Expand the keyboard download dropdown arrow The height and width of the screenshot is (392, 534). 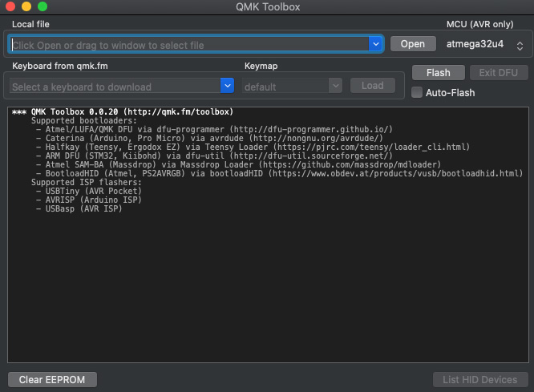(x=227, y=86)
